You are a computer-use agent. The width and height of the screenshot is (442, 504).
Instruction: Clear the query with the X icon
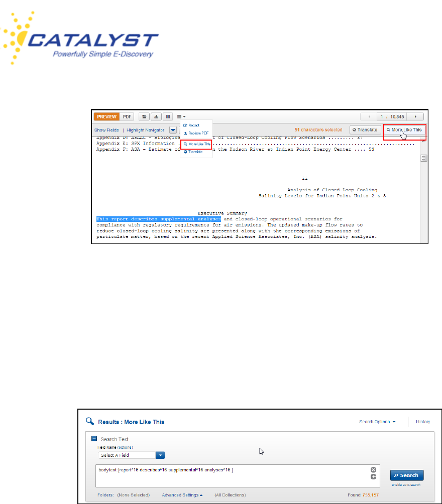pyautogui.click(x=373, y=470)
